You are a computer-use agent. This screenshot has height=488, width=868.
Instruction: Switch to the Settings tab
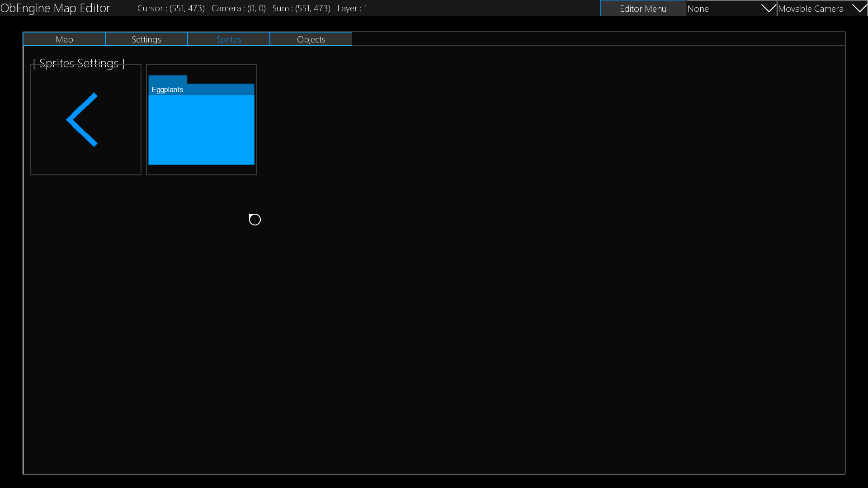[x=146, y=39]
